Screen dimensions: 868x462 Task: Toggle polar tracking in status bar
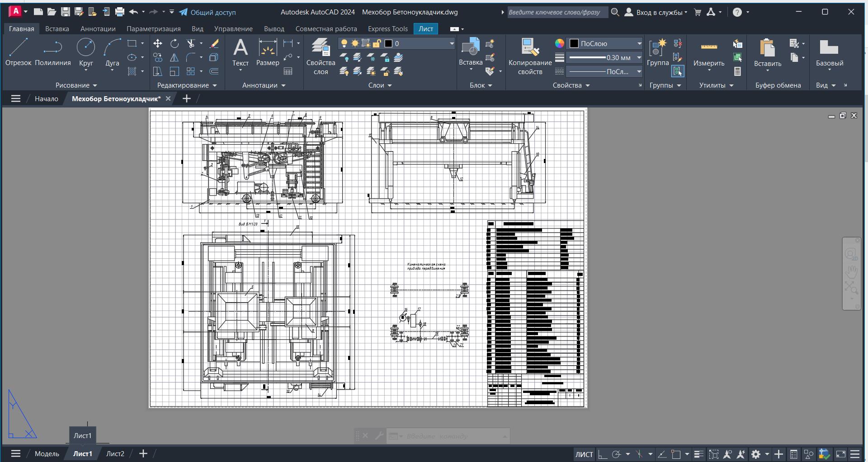click(x=616, y=454)
